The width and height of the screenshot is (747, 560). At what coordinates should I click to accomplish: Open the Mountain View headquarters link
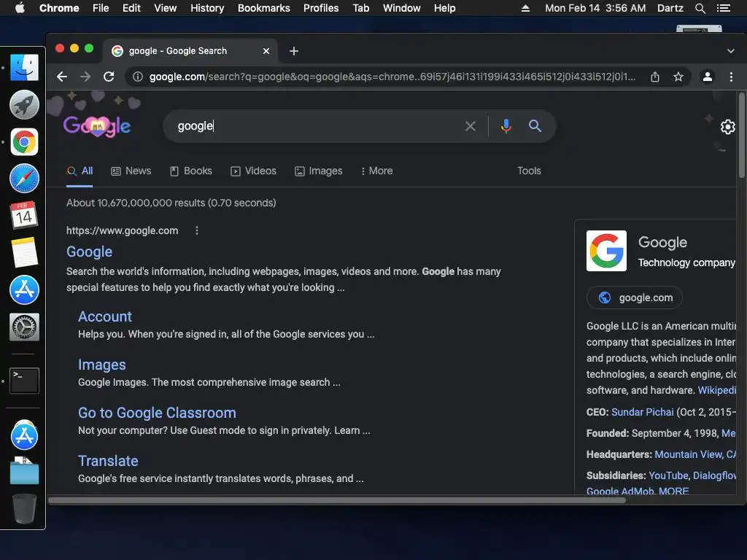coord(695,454)
